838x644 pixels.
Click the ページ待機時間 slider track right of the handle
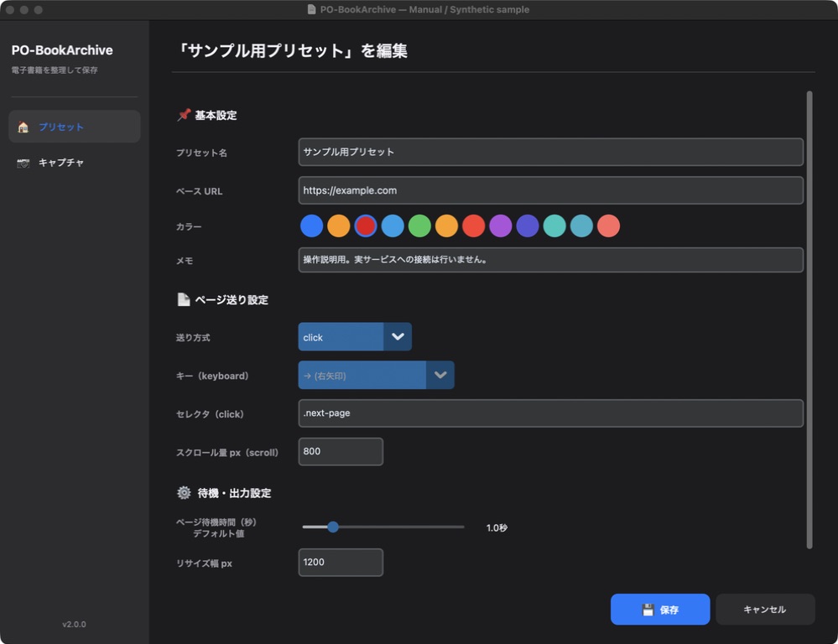click(401, 527)
